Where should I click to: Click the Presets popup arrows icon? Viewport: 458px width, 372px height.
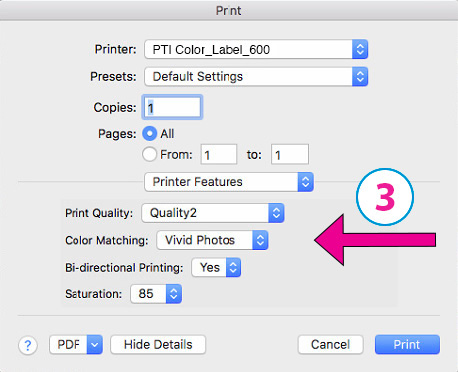[360, 77]
